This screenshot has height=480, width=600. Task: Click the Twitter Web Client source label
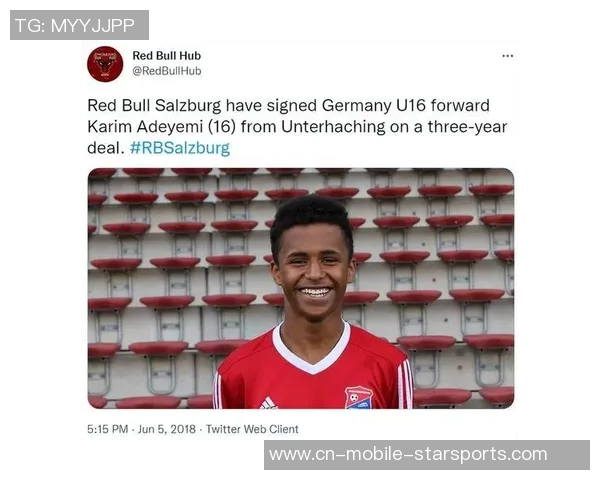click(252, 429)
